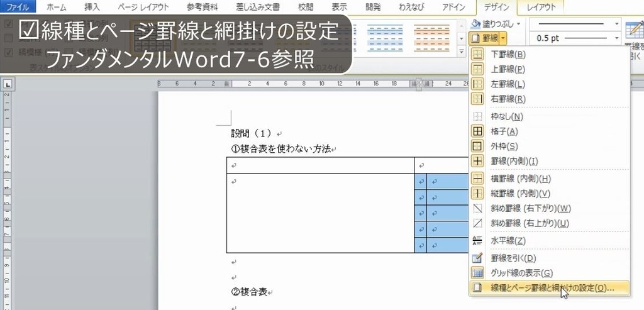
Task: Select 罫線を引く(D) draw table entry in menu
Action: tap(549, 258)
